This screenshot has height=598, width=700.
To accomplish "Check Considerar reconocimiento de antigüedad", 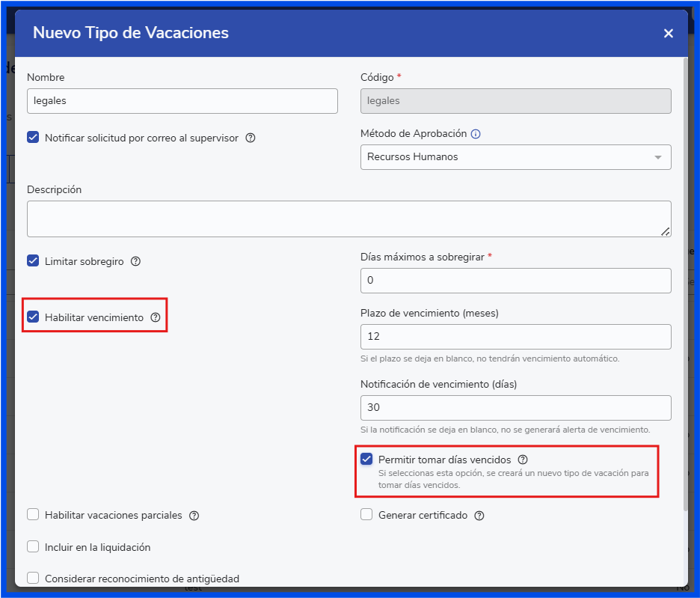I will click(33, 578).
